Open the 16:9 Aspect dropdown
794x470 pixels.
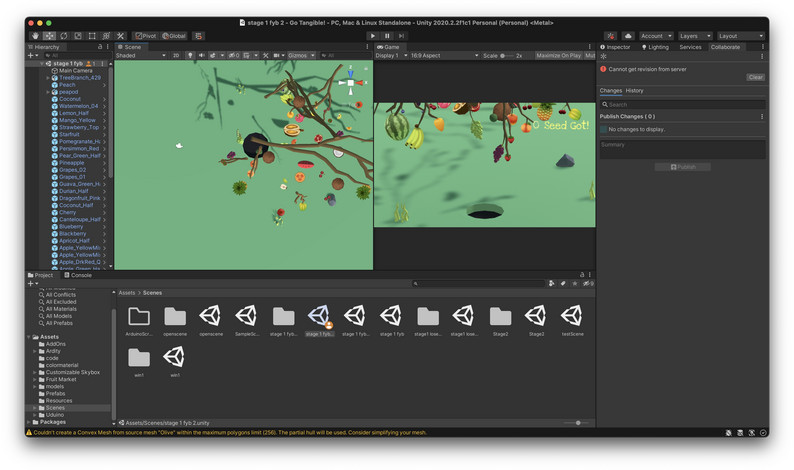coord(432,56)
